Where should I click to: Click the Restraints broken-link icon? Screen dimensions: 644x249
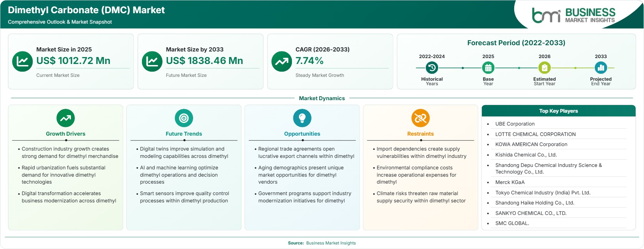click(x=420, y=118)
